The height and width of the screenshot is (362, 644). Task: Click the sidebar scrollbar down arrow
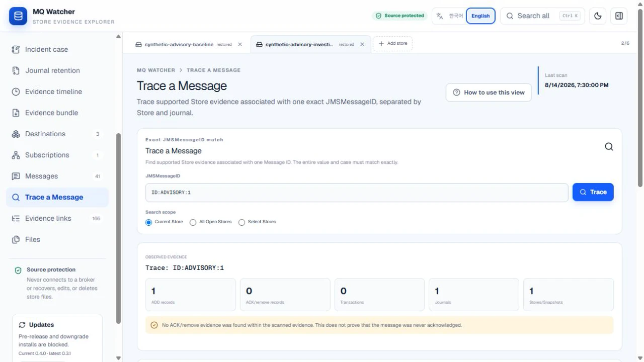(x=118, y=358)
